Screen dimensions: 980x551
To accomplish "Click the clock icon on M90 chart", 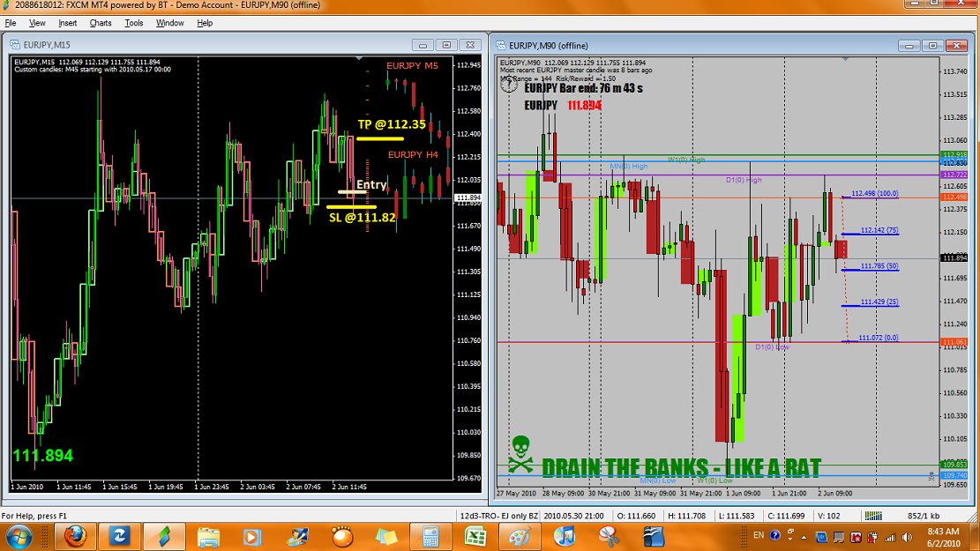I will 509,85.
